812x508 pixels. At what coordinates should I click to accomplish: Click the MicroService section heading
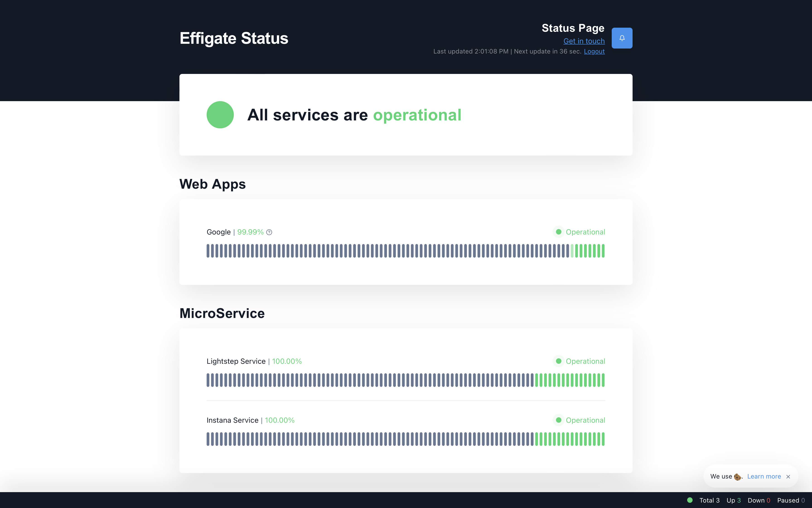[222, 313]
